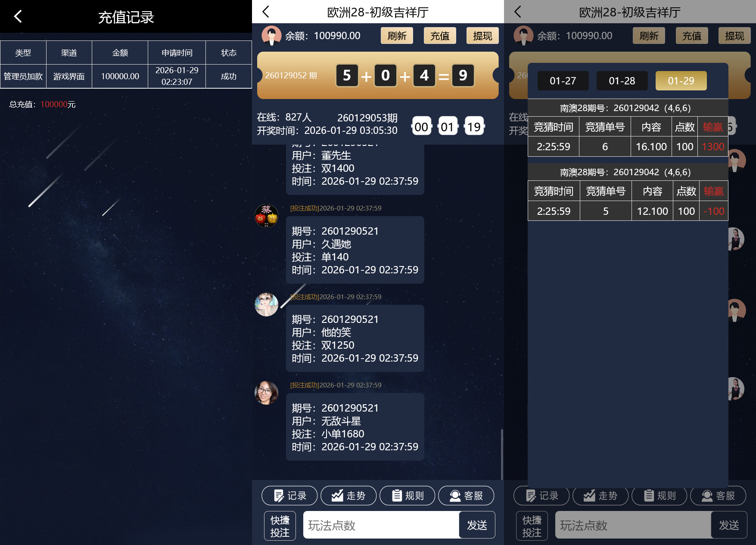This screenshot has width=756, height=545.
Task: Open the 走势 trend chart
Action: pyautogui.click(x=348, y=495)
